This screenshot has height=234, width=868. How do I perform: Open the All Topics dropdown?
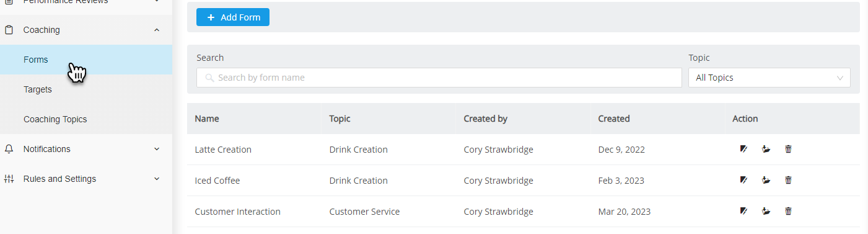point(769,78)
